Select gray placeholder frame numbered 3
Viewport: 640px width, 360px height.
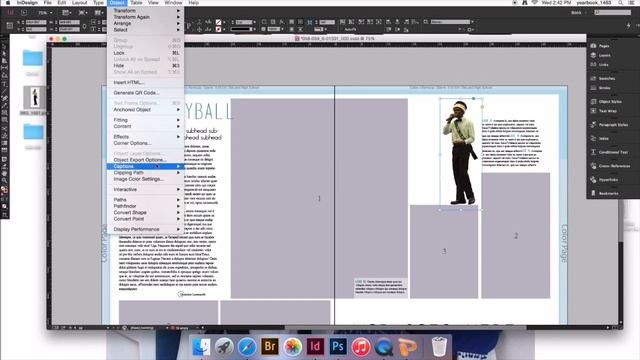click(444, 251)
